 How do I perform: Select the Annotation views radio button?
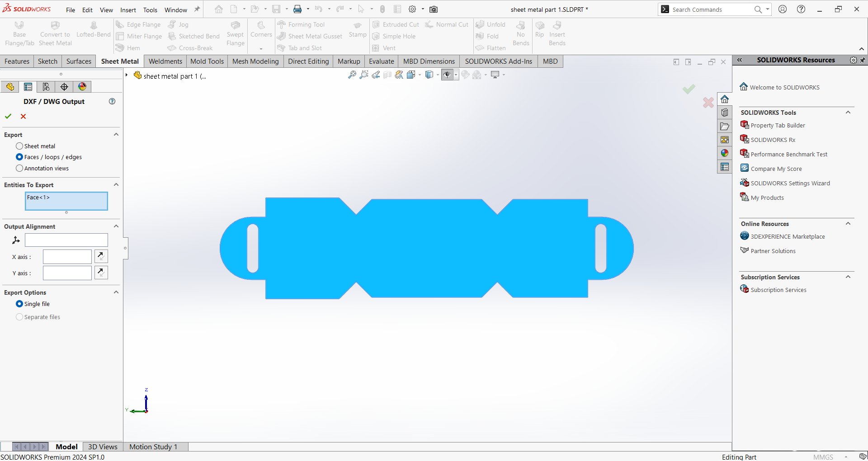(19, 168)
